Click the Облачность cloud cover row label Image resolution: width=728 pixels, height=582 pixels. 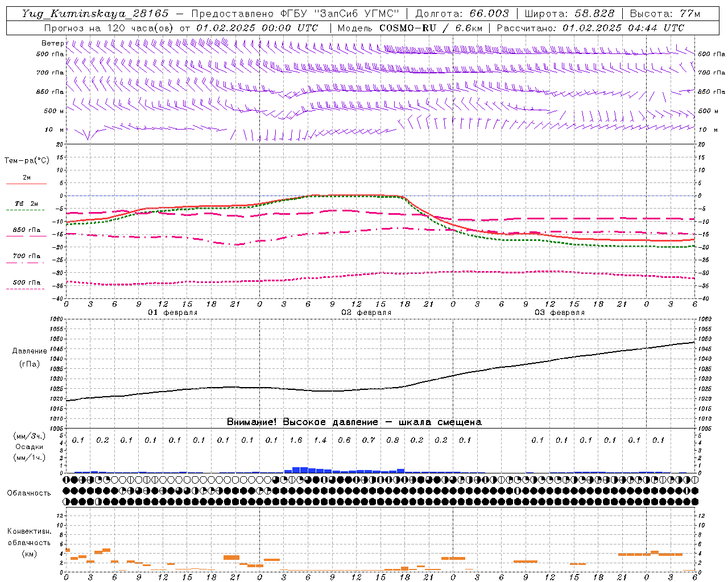(x=29, y=493)
